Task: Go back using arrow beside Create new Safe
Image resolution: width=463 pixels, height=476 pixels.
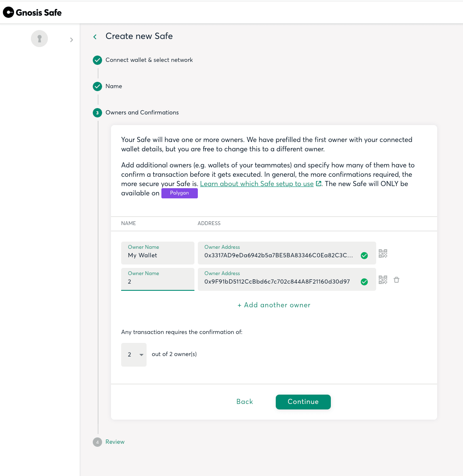Action: tap(95, 37)
